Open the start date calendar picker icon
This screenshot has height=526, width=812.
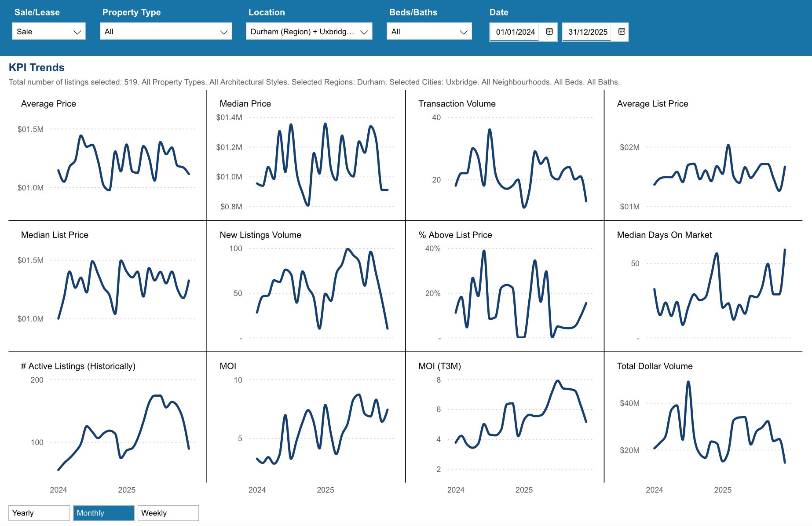549,32
